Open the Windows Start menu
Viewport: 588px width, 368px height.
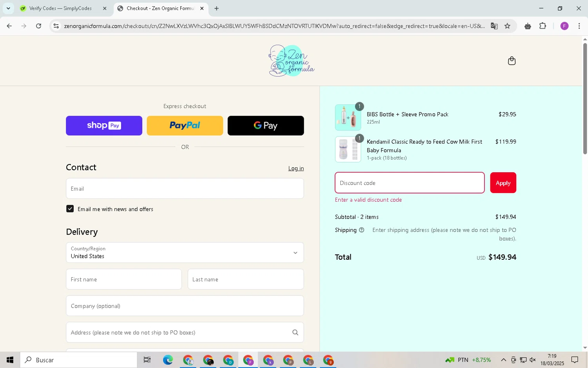tap(10, 360)
